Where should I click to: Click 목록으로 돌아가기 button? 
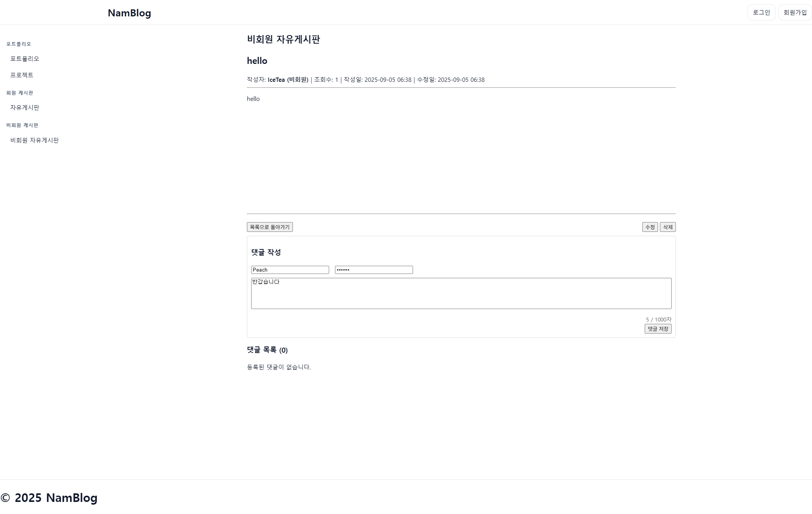(269, 227)
